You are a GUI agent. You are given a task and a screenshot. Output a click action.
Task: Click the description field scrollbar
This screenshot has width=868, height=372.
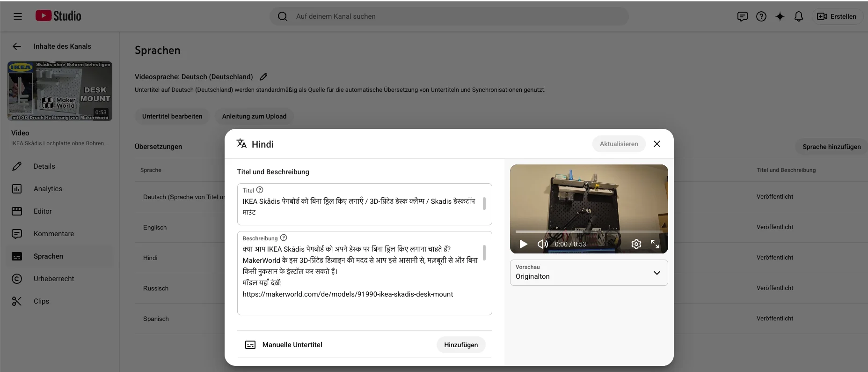coord(484,253)
